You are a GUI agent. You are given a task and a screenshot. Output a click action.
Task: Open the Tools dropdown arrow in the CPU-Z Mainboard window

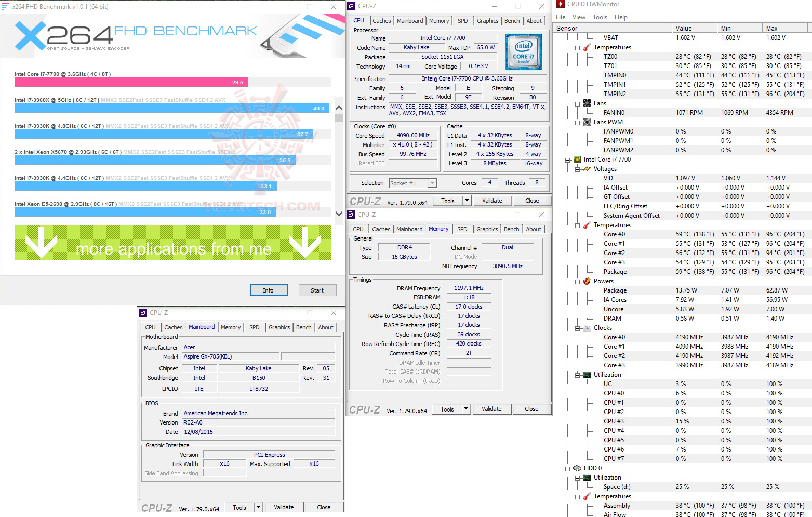pos(258,507)
